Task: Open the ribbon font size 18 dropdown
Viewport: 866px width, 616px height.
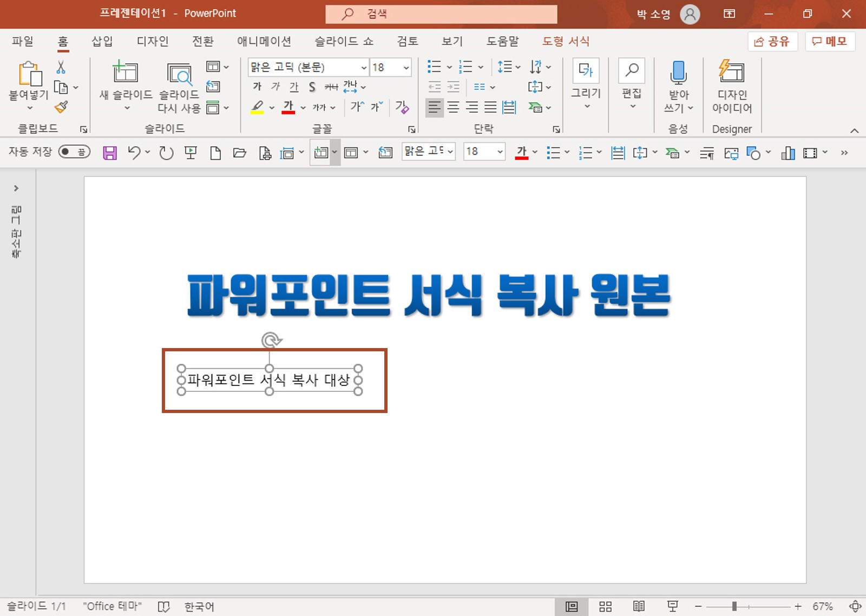Action: coord(406,68)
